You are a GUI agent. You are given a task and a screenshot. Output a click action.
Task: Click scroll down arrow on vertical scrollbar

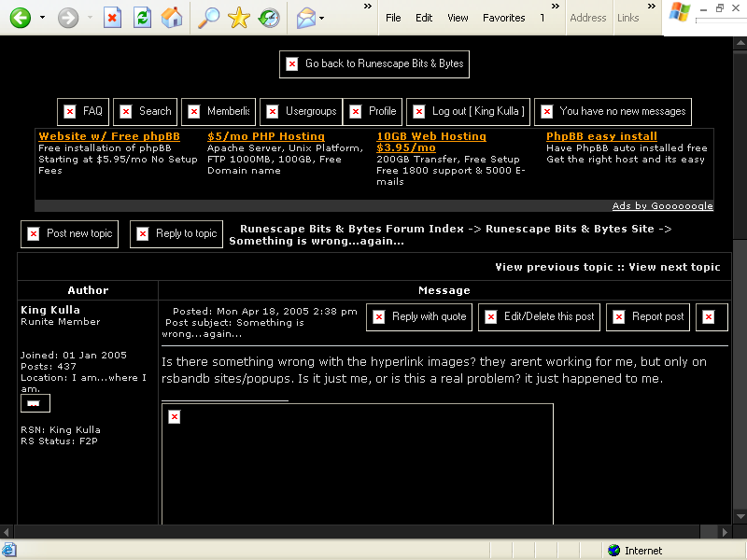click(740, 516)
